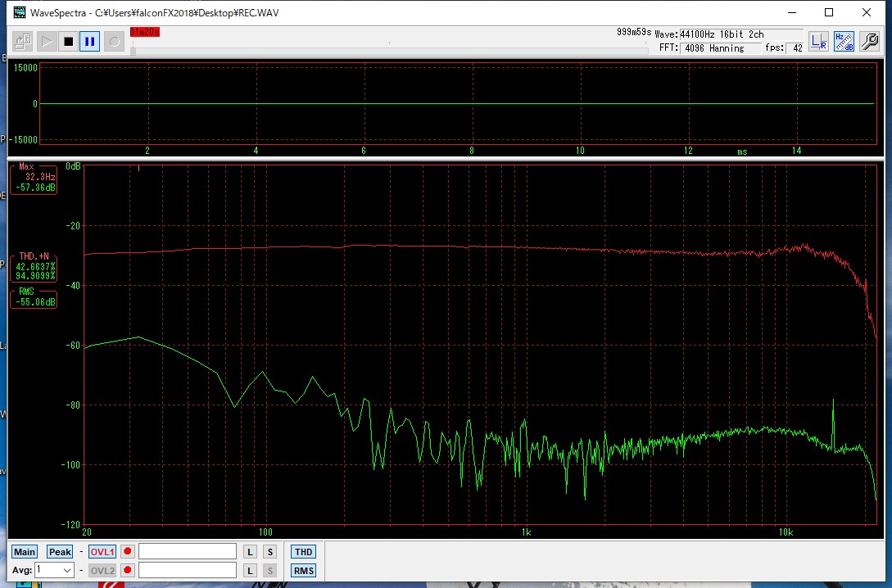Toggle the THD readout

coord(303,552)
